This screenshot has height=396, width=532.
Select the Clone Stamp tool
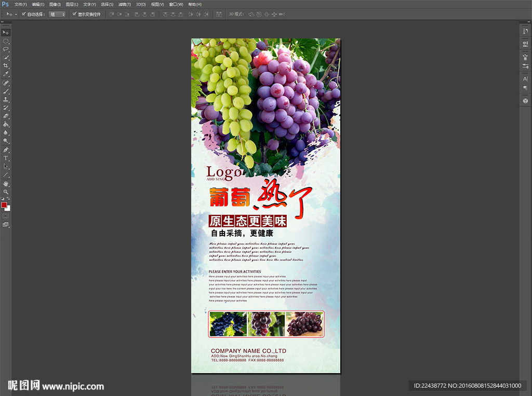point(6,100)
